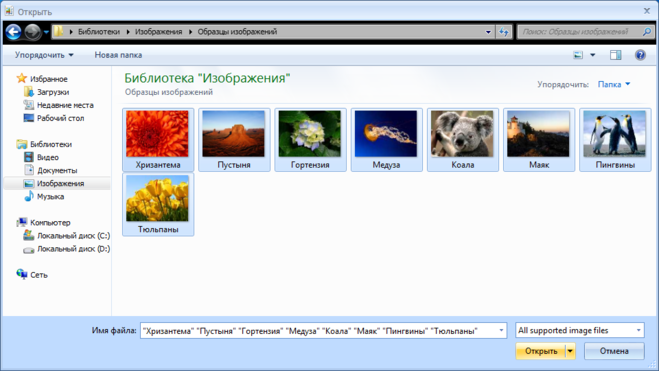Click Образцы изображений in the address path
Screen dimensions: 659x371
[x=237, y=32]
